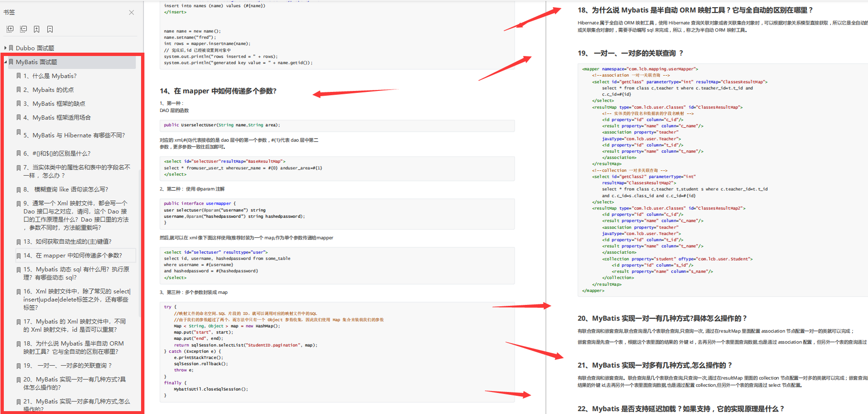Open bookmark 19、一对一、一对多的关联查询?

tap(67, 365)
